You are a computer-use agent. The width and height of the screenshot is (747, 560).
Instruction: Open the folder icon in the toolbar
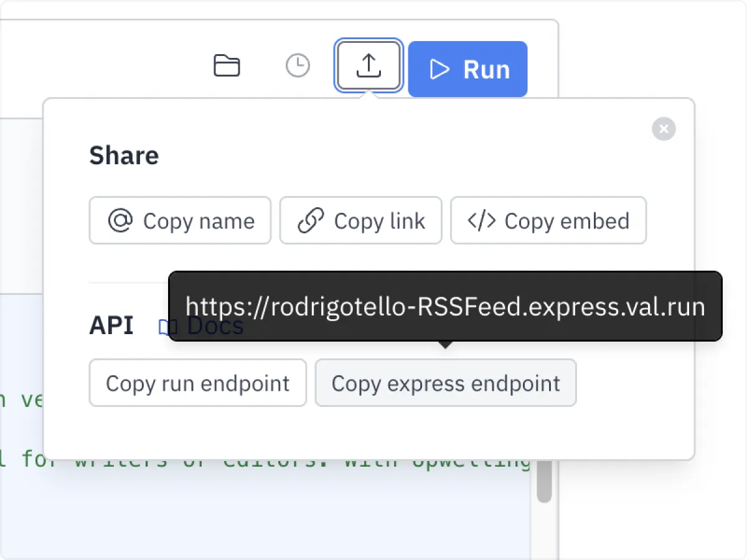(x=227, y=66)
